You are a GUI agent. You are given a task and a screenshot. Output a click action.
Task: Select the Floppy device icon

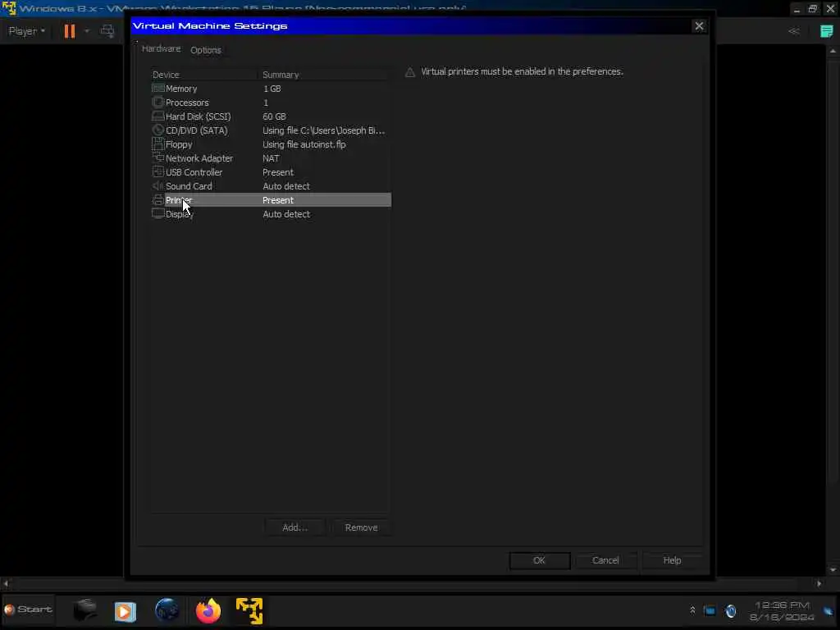click(158, 144)
